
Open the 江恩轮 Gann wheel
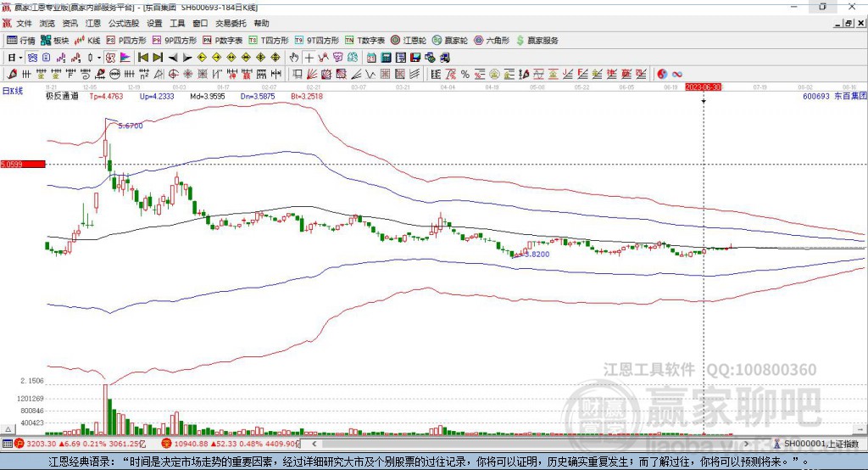[x=409, y=41]
